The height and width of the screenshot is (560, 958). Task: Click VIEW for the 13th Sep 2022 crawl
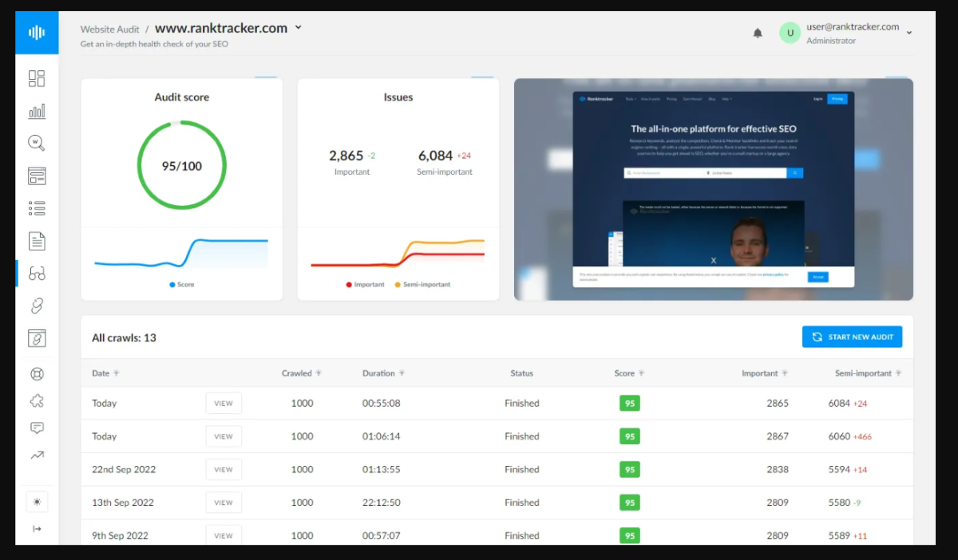[x=224, y=503]
